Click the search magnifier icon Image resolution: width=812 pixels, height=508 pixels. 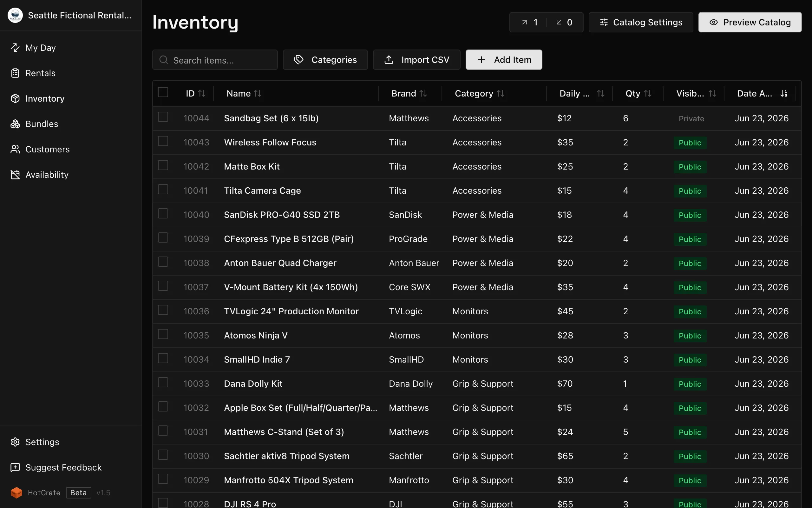164,60
